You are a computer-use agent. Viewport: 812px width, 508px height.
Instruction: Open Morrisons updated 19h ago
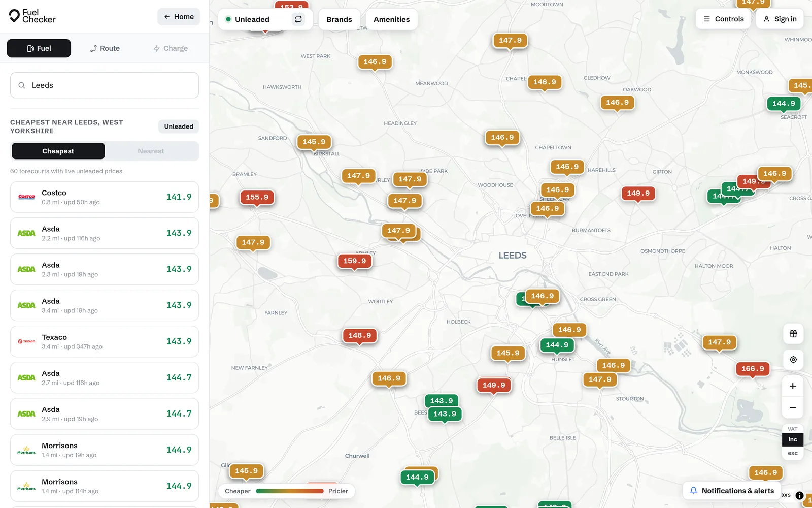point(105,450)
